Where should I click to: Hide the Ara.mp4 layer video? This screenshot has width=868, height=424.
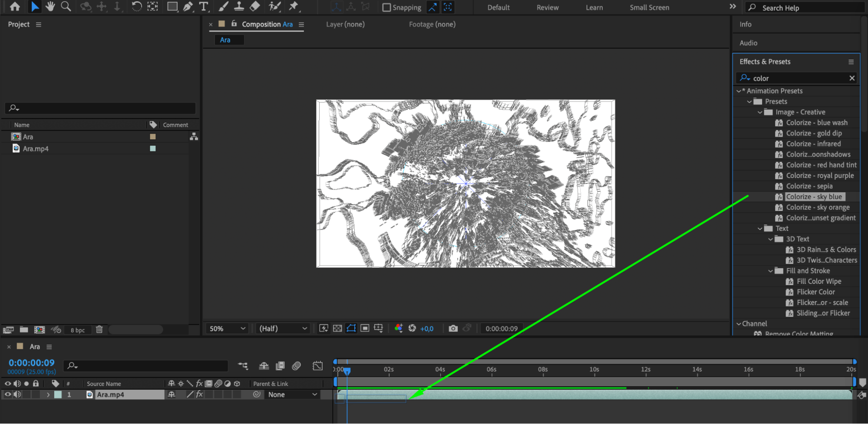[x=8, y=394]
